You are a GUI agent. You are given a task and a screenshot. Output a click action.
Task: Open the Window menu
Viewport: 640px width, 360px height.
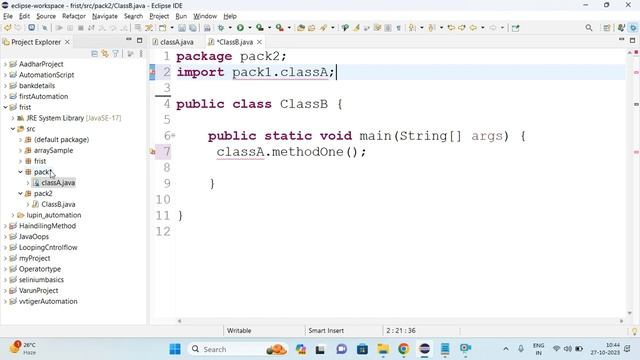click(205, 16)
